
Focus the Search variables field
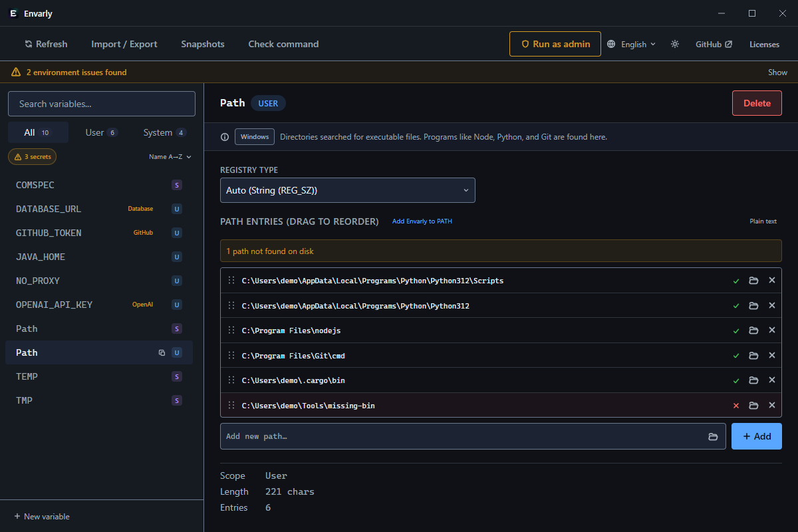pos(102,104)
